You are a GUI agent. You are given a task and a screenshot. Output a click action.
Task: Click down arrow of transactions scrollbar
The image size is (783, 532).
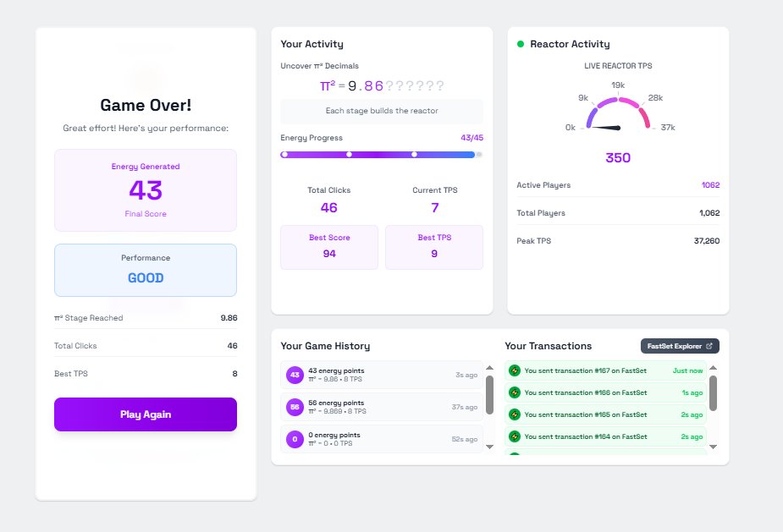713,447
